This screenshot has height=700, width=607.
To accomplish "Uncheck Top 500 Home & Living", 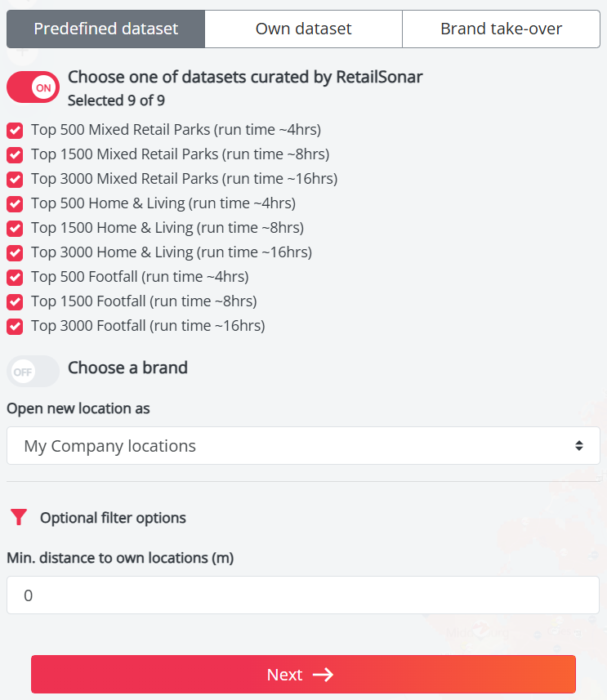I will click(x=15, y=203).
